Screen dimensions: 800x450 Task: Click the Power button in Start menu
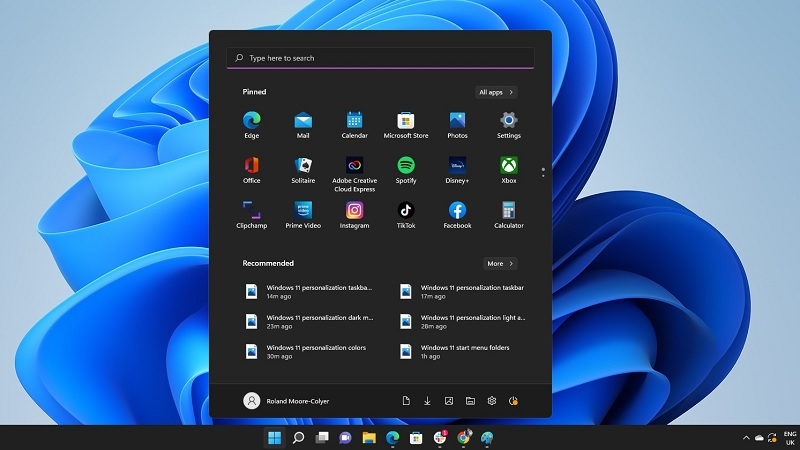tap(513, 401)
